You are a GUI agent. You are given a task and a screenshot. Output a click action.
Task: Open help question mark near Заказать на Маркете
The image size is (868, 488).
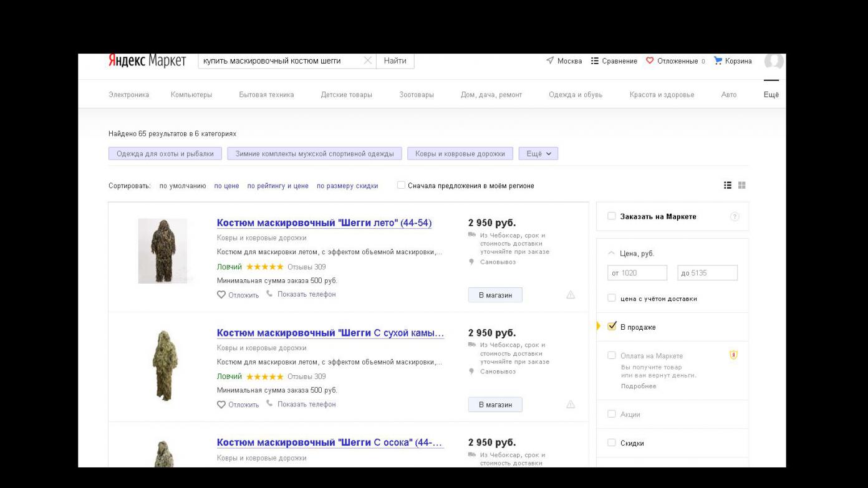tap(735, 217)
